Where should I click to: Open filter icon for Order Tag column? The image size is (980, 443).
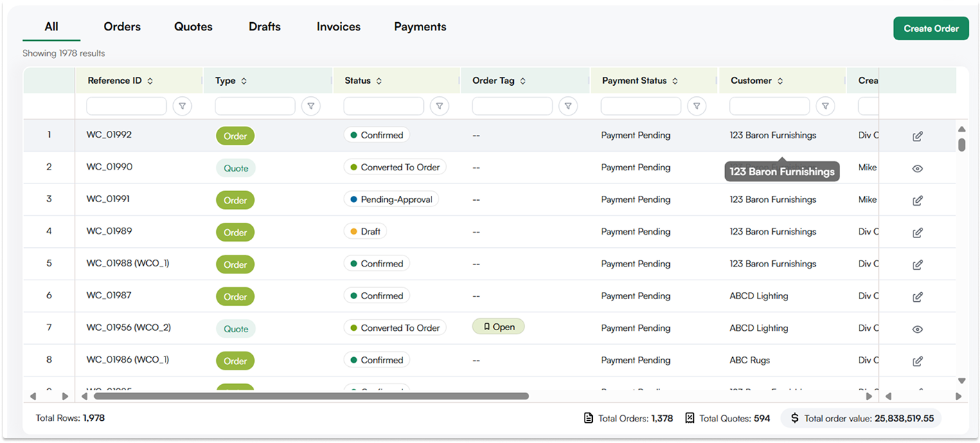point(568,106)
